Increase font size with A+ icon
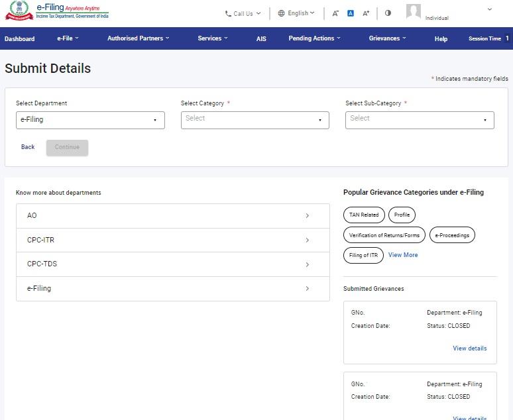Screen dimensions: 513x420 point(366,13)
